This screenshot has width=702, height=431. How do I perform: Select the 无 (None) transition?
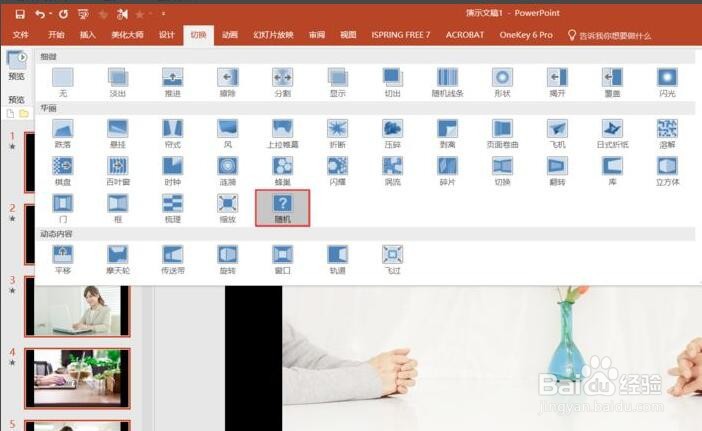(x=63, y=83)
